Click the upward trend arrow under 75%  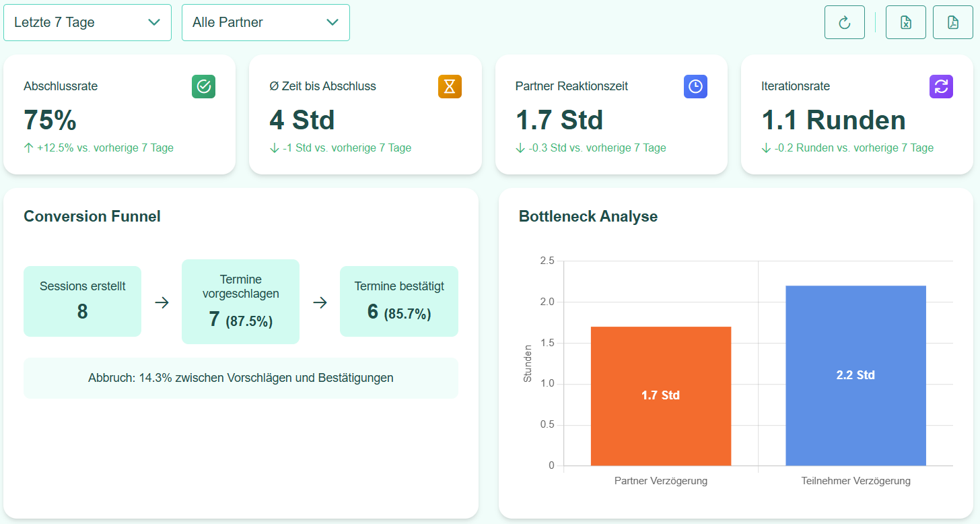click(x=28, y=148)
